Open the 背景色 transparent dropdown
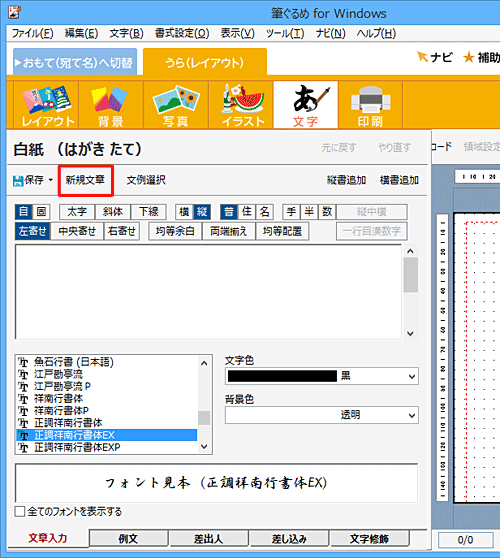 tap(322, 415)
